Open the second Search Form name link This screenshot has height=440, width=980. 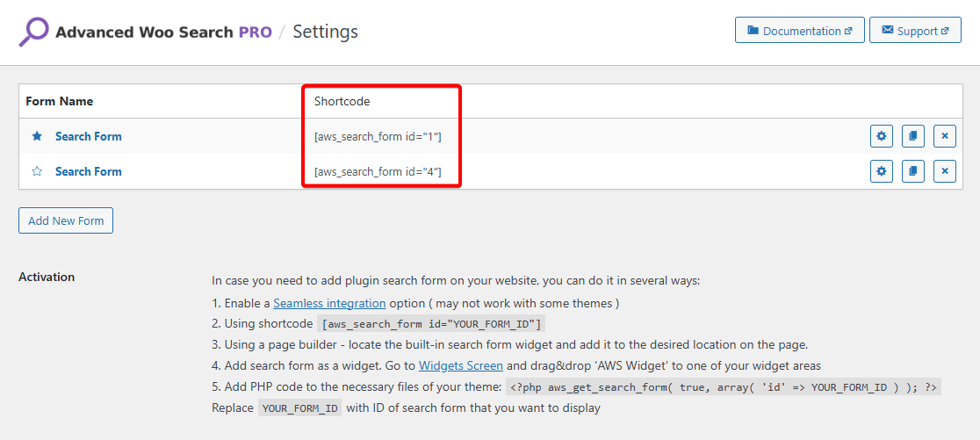(88, 171)
